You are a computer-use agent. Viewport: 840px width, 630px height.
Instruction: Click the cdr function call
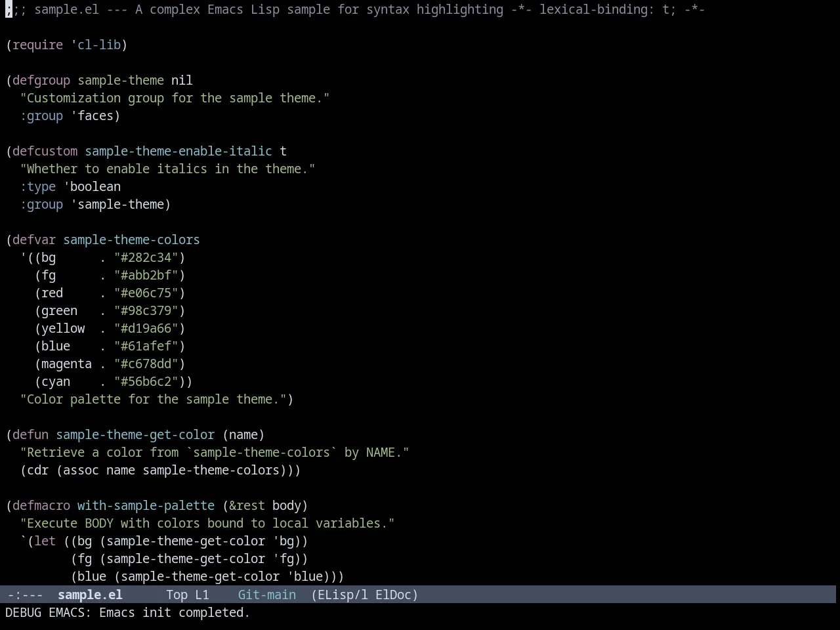point(38,470)
